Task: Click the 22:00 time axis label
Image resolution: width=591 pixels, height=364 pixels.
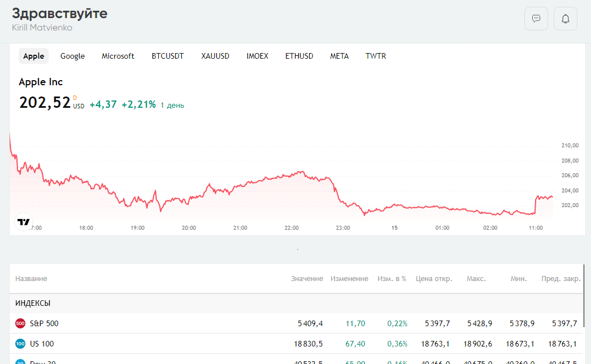Action: 292,228
